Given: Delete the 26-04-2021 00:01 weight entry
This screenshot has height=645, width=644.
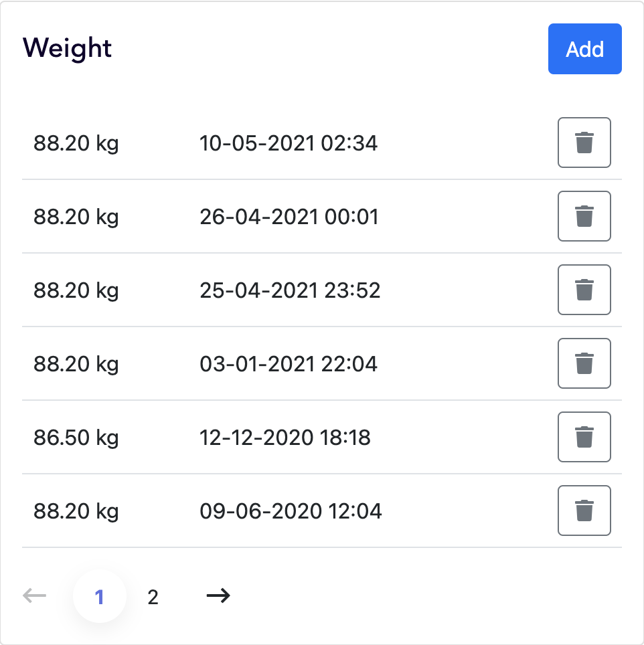Looking at the screenshot, I should click(x=584, y=216).
